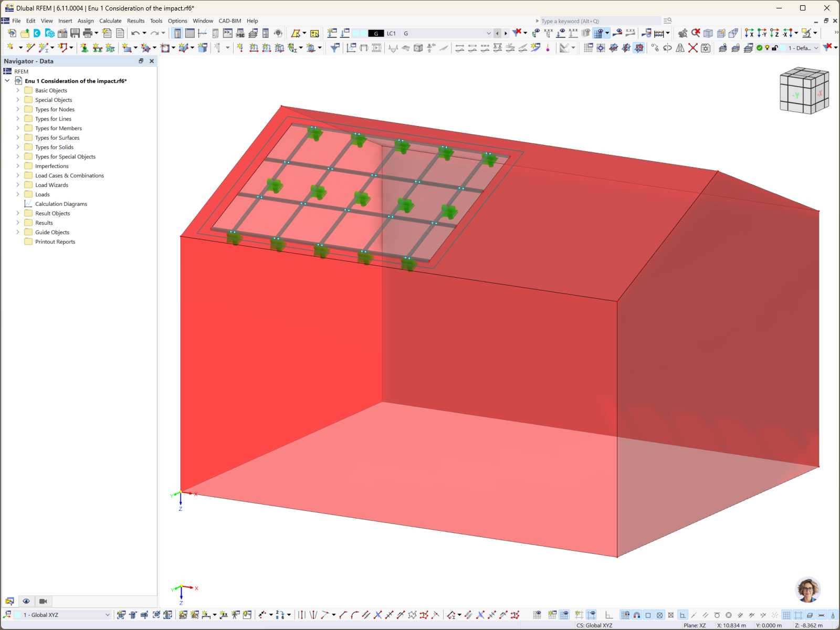Viewport: 840px width, 630px height.
Task: Toggle the camera icon below the navigator
Action: pyautogui.click(x=43, y=601)
